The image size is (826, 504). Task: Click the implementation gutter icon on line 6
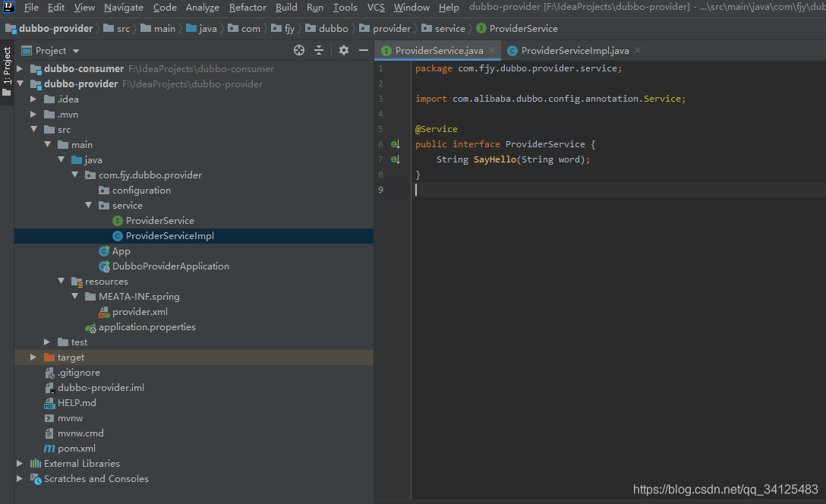395,144
